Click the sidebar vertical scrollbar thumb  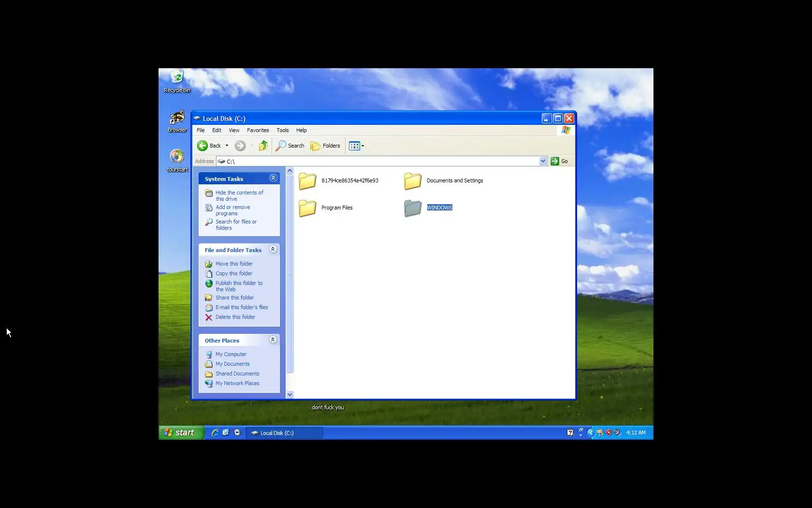coord(290,274)
